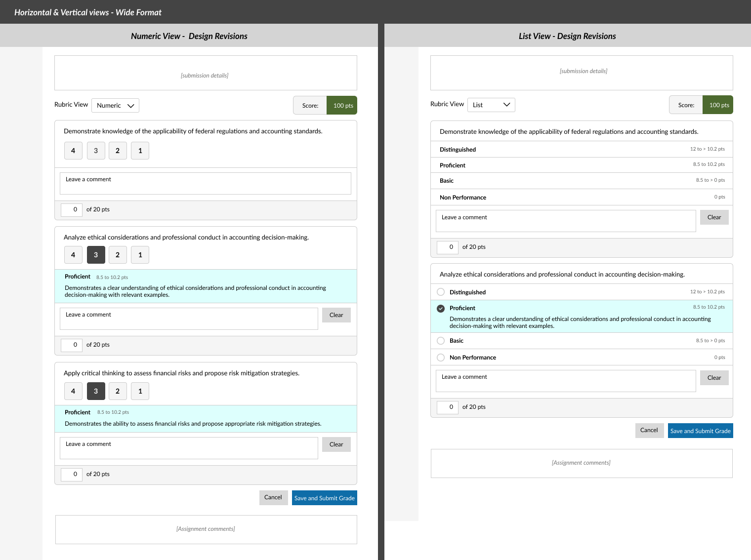This screenshot has width=751, height=560.
Task: Clear the ethical considerations comment
Action: tap(336, 315)
